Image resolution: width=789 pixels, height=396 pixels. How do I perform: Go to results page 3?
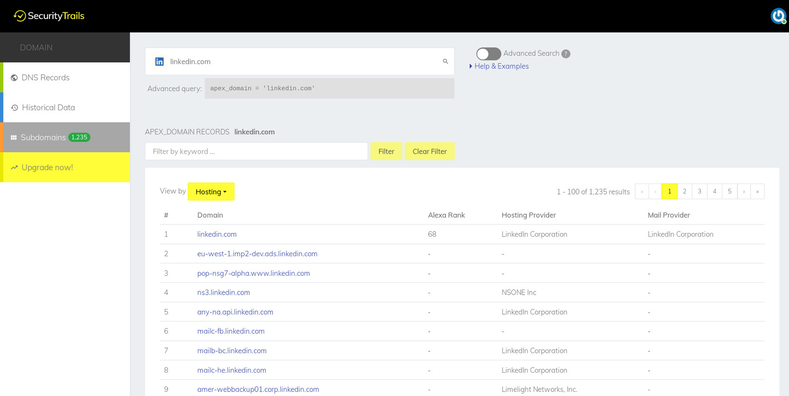[x=699, y=191]
